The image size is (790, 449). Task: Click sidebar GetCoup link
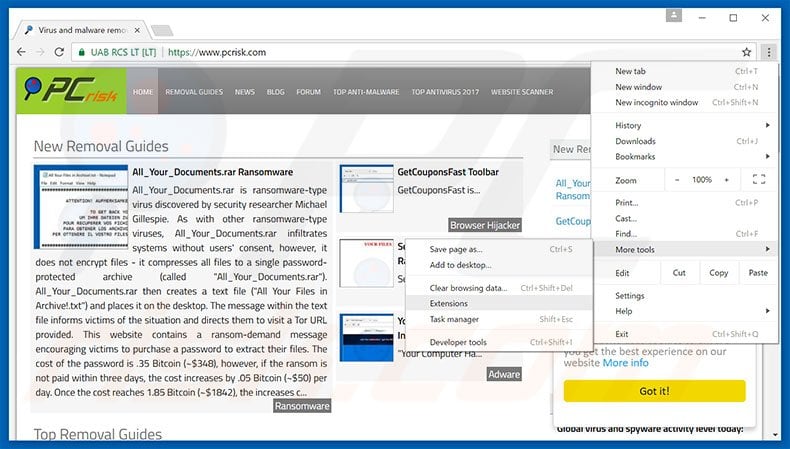(x=573, y=221)
